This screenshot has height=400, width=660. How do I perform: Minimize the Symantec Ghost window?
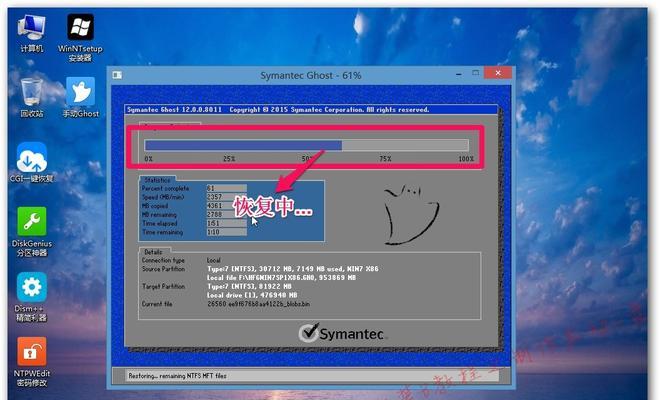[458, 74]
